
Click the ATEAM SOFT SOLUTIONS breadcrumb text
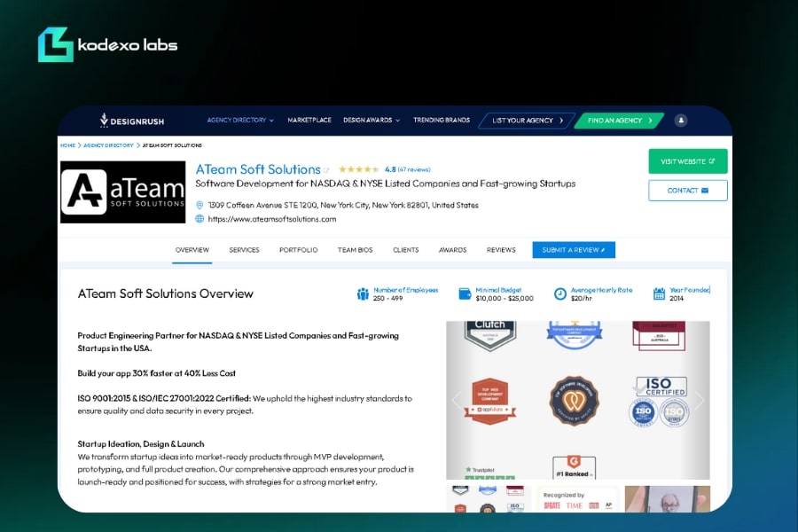172,145
